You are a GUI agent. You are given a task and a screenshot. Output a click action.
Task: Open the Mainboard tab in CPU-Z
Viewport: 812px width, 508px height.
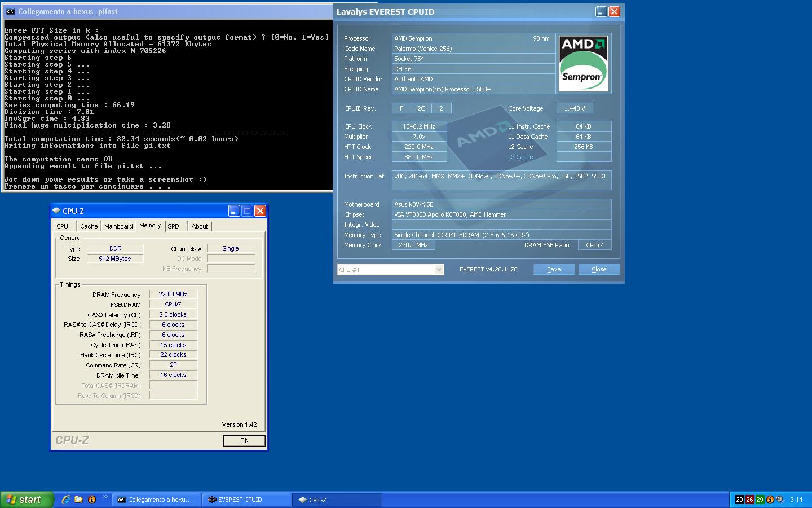[118, 226]
